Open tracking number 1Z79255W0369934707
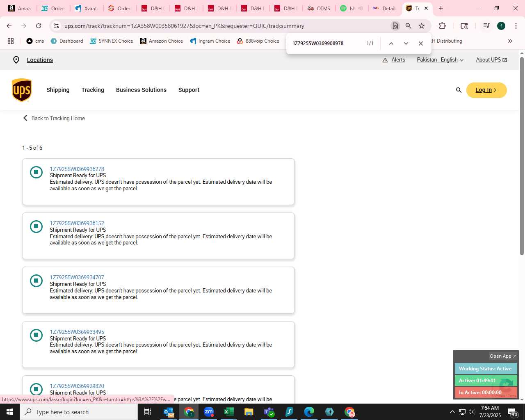This screenshot has width=525, height=420. tap(77, 277)
